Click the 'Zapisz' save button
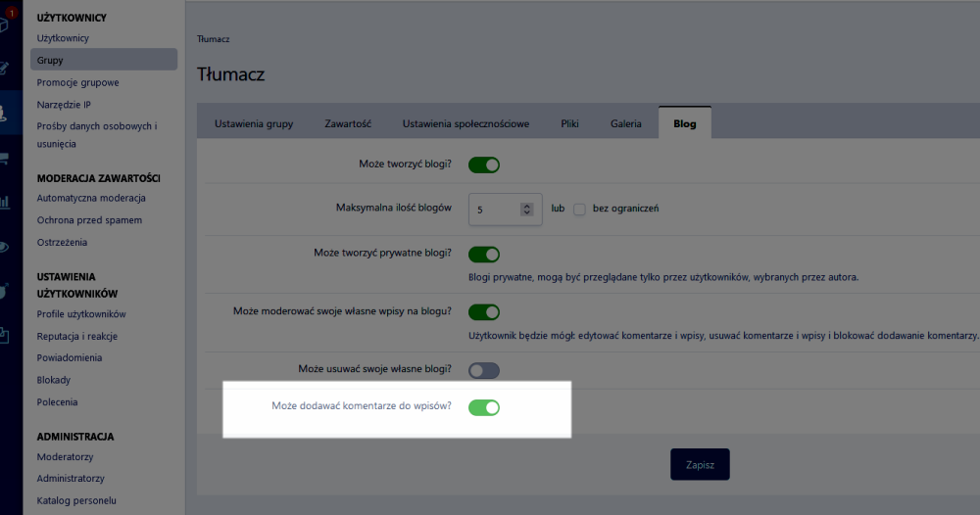Screen dimensions: 980x515 [x=700, y=464]
